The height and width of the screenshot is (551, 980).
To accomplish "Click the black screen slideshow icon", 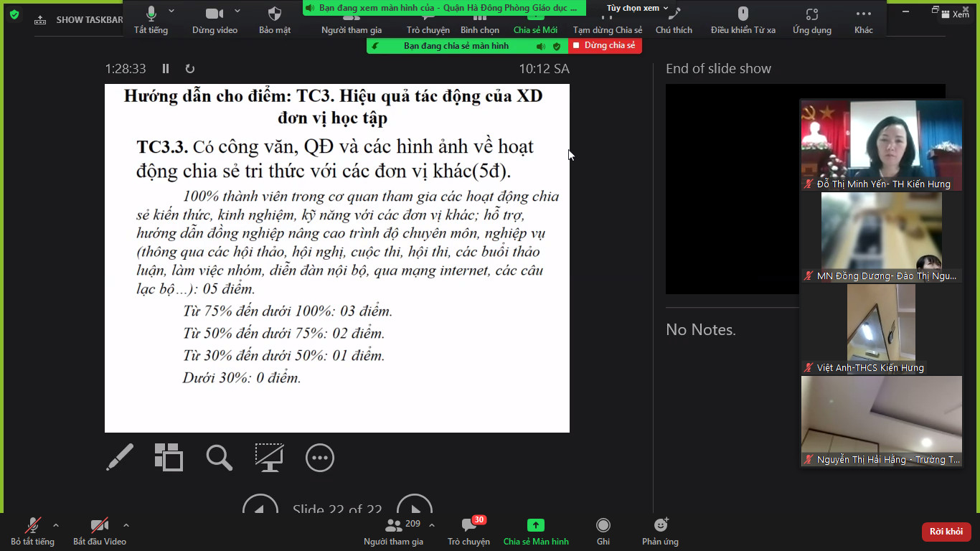I will pos(269,458).
